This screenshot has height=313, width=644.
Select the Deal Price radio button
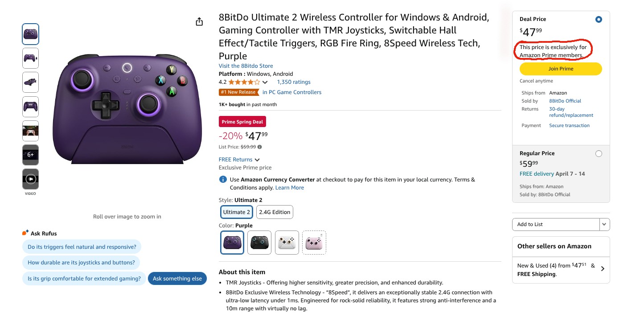coord(599,20)
